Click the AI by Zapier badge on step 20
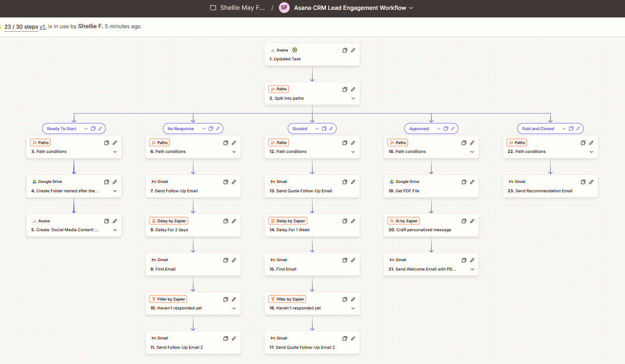 tap(404, 221)
